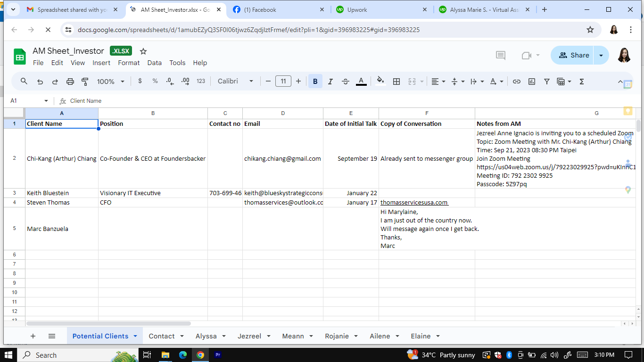The image size is (644, 362).
Task: Toggle strikethrough formatting
Action: (346, 82)
